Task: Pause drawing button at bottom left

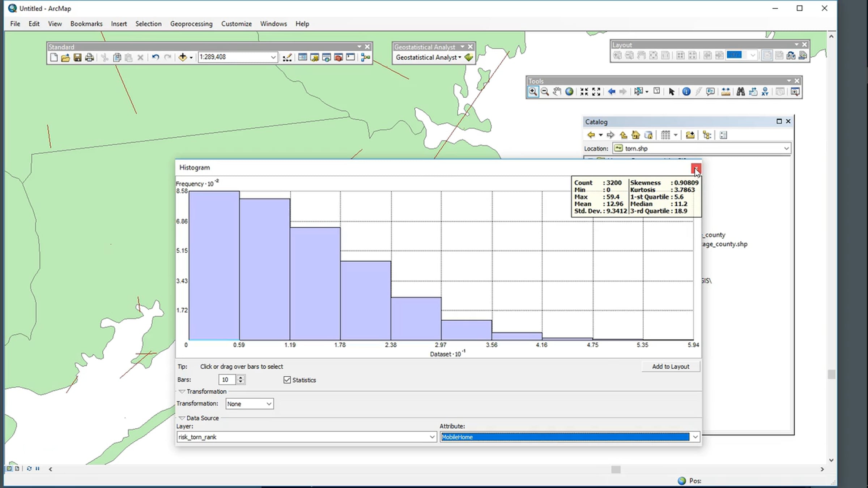Action: click(38, 468)
